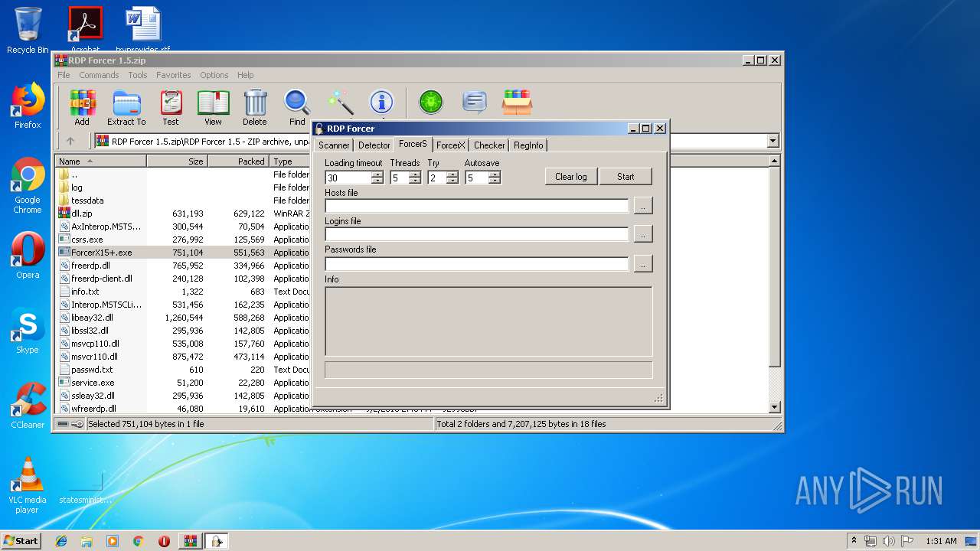
Task: Click the SFX colorful box icon
Action: 518,103
